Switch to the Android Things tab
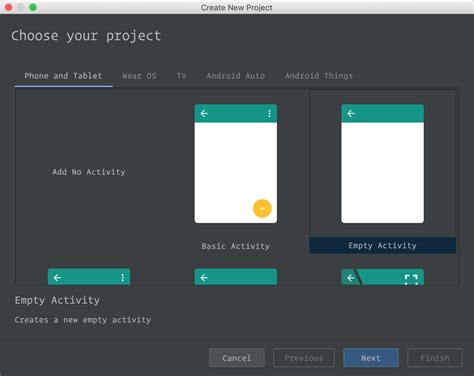The height and width of the screenshot is (376, 474). 319,76
